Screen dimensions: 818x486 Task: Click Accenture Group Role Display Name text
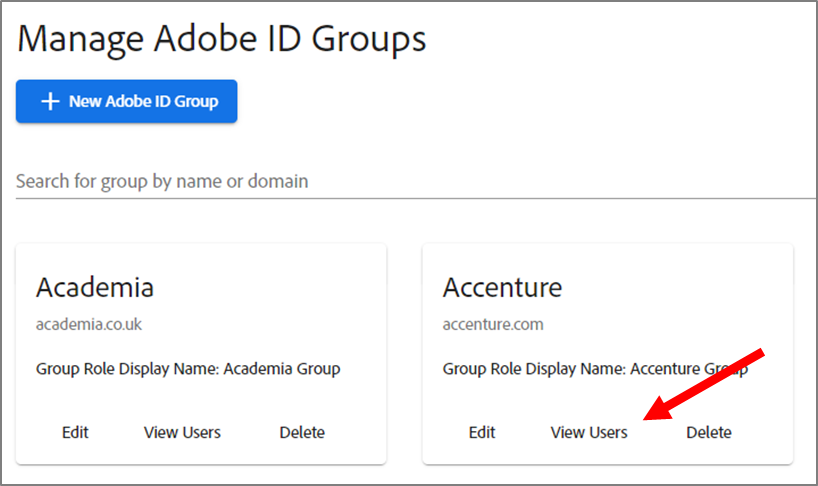[x=595, y=369]
